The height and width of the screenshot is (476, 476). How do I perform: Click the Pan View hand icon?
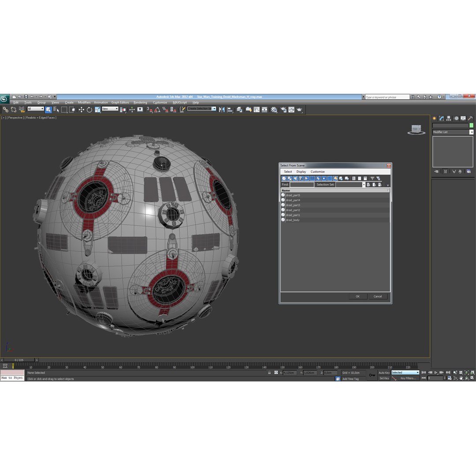[x=461, y=378]
